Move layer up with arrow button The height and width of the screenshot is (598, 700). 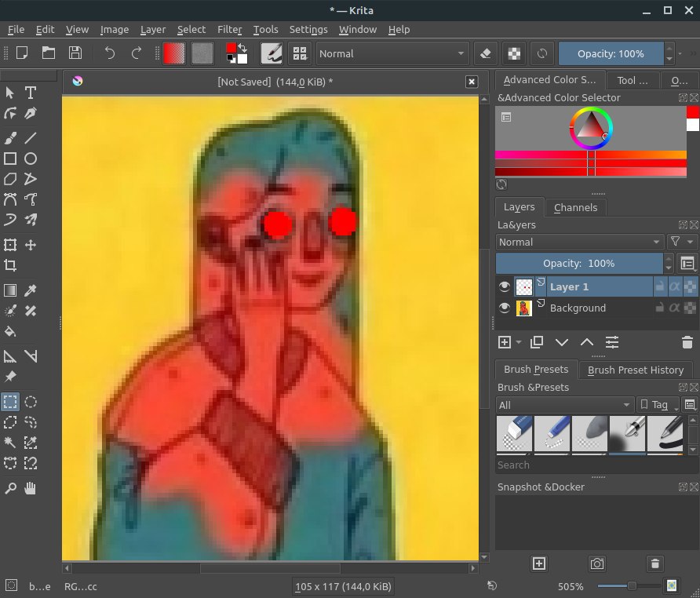(587, 342)
